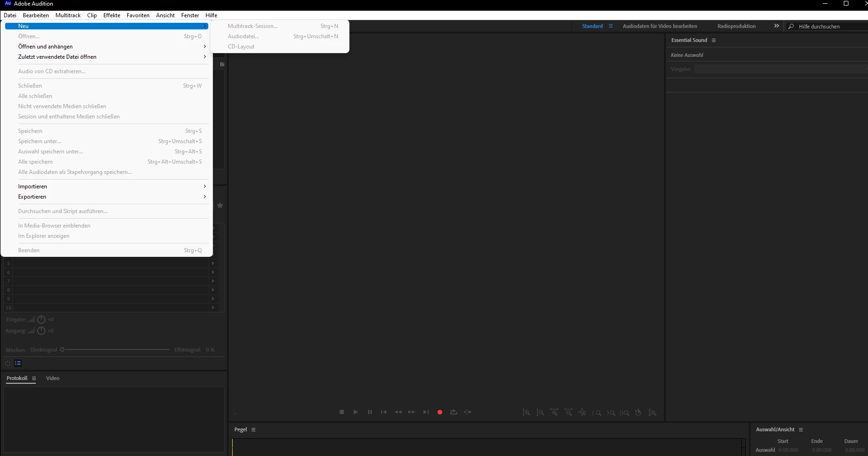Click the last zoom toolbar icon
The image size is (868, 456).
point(653,413)
